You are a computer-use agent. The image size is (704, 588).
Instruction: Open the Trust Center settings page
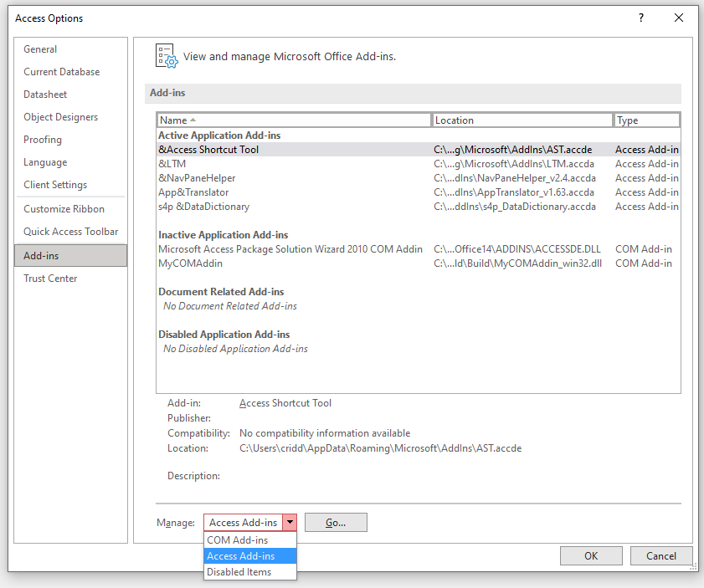pos(49,278)
